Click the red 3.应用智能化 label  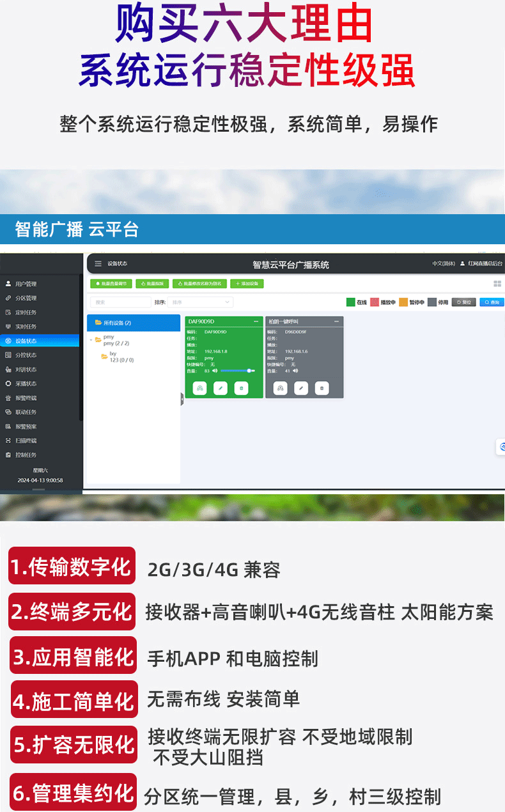point(74,655)
